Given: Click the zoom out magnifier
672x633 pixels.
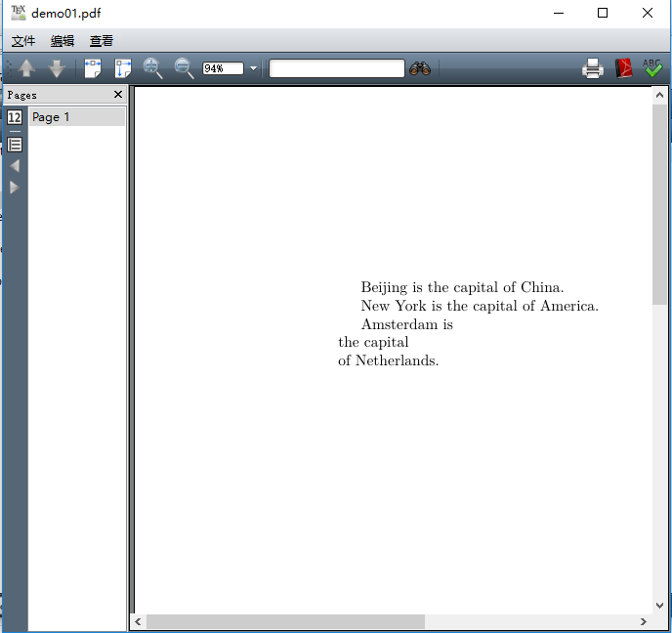Looking at the screenshot, I should (x=185, y=68).
